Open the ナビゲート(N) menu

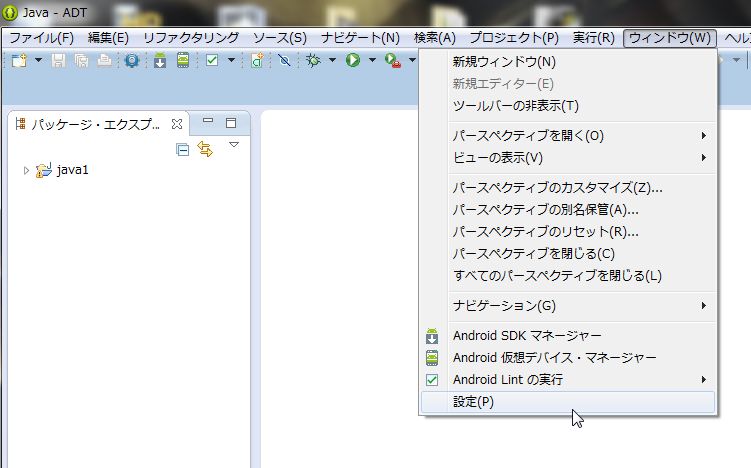pos(360,38)
